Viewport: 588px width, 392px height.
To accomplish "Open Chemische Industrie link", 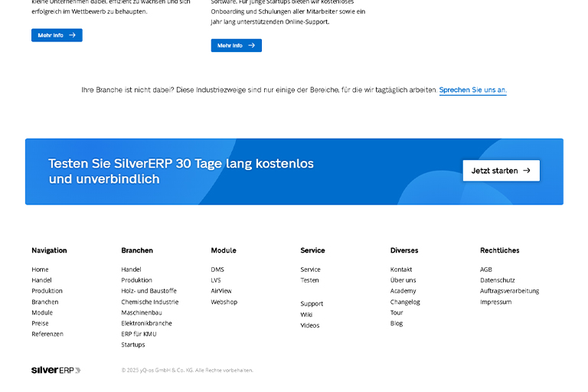I will (149, 302).
